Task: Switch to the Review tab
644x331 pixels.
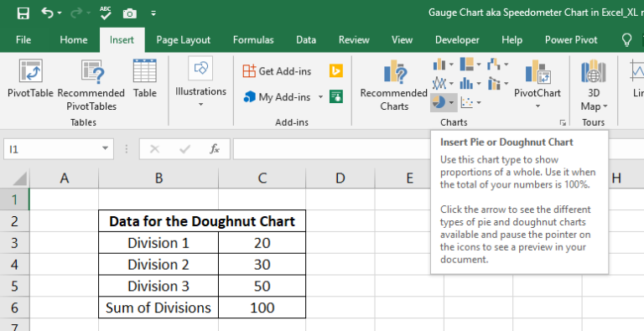Action: (x=354, y=40)
